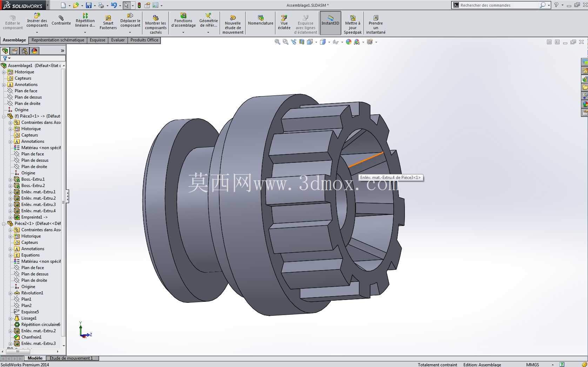Open FeatureManager design tree tab icon
Screen dimensions: 588x367
[x=5, y=51]
